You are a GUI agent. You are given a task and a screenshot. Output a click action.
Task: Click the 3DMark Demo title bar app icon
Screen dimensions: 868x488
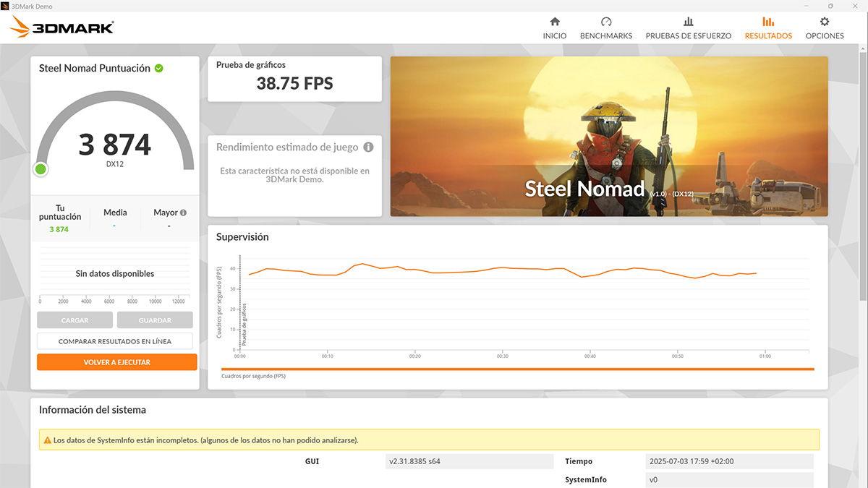6,6
